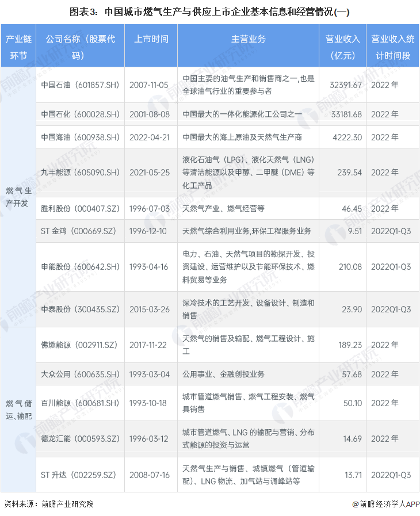
Task: Select the 大众公用 business description cell
Action: click(x=248, y=374)
